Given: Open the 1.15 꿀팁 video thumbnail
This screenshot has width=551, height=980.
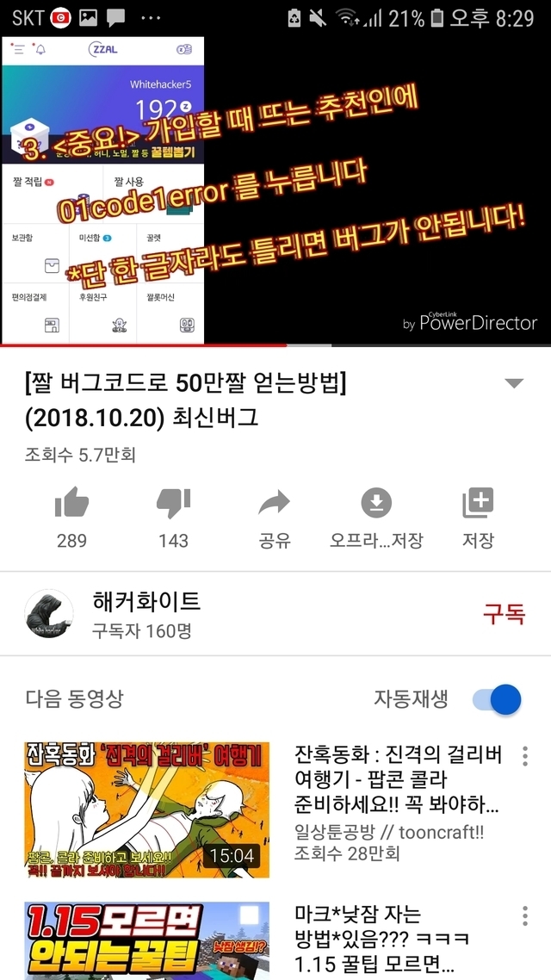Looking at the screenshot, I should (x=147, y=940).
